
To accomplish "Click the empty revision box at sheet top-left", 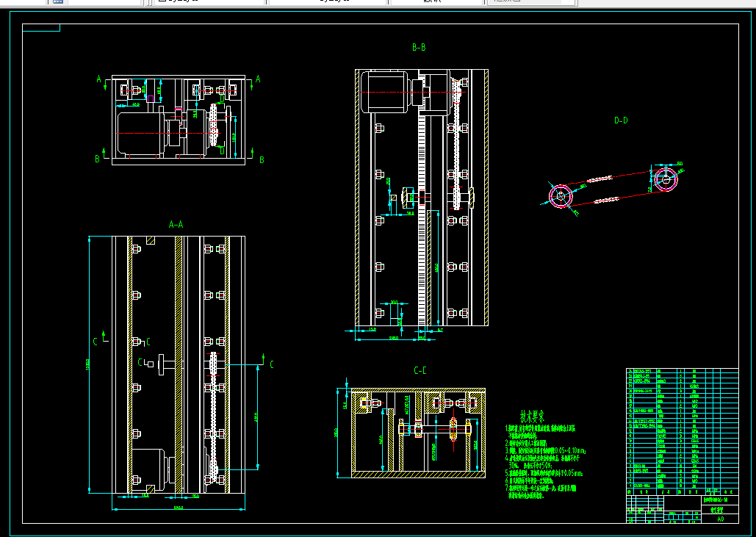I will click(41, 27).
